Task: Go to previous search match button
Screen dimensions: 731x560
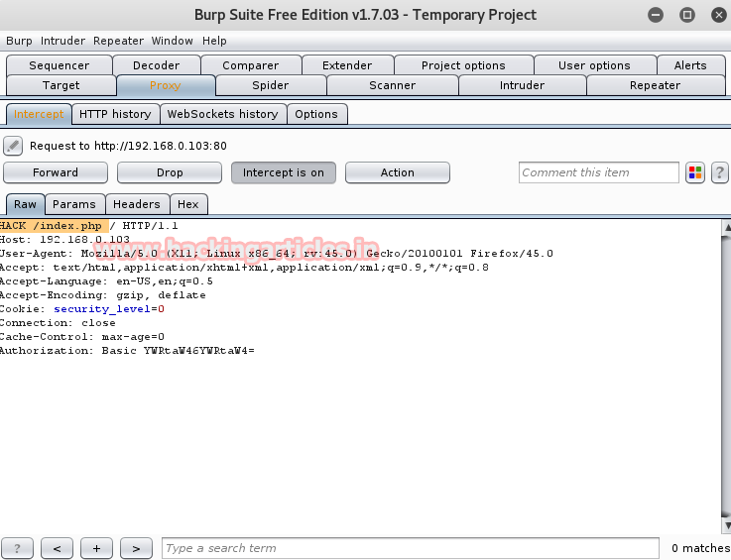Action: 57,548
